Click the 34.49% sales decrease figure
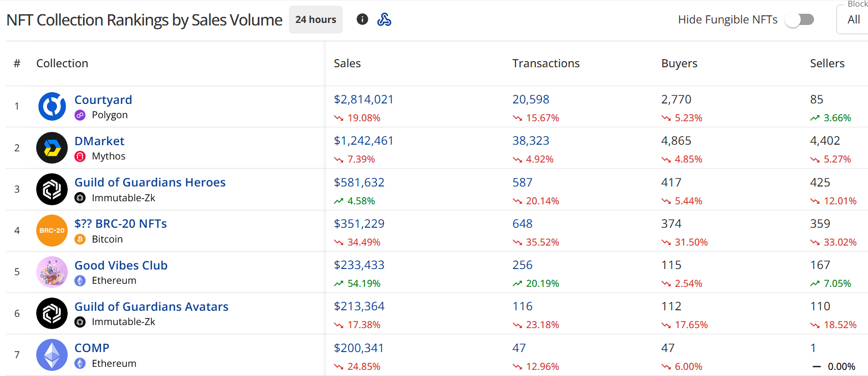 tap(364, 242)
